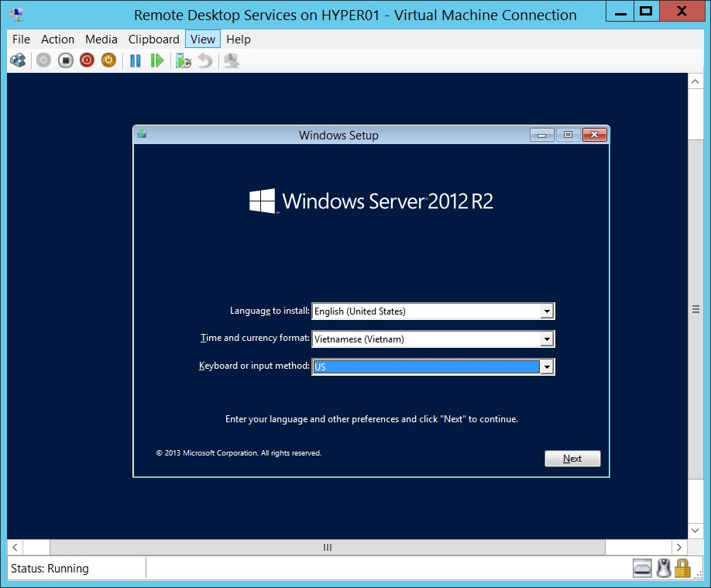The width and height of the screenshot is (711, 588).
Task: Click the horizontal scrollbar thumb
Action: [x=328, y=547]
